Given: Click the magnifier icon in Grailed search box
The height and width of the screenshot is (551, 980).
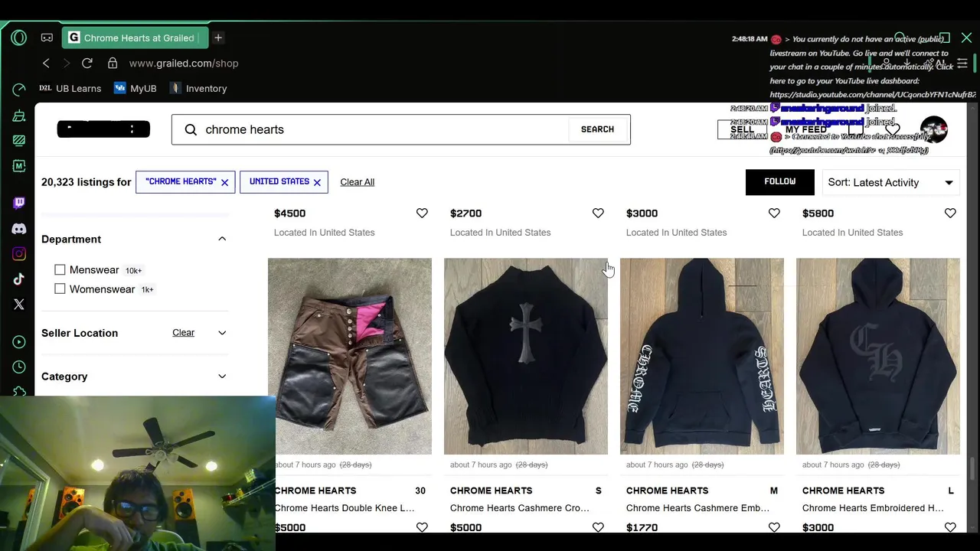Looking at the screenshot, I should click(x=191, y=129).
